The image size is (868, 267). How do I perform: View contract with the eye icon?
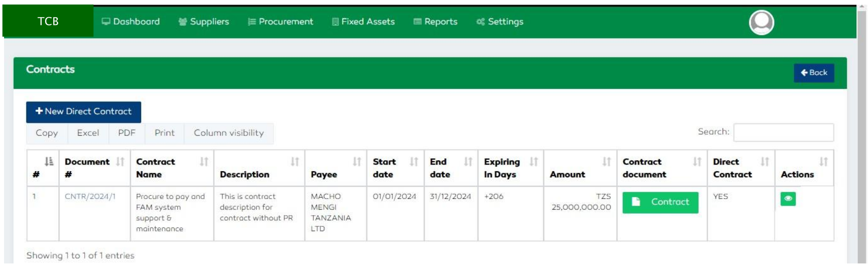coord(788,198)
